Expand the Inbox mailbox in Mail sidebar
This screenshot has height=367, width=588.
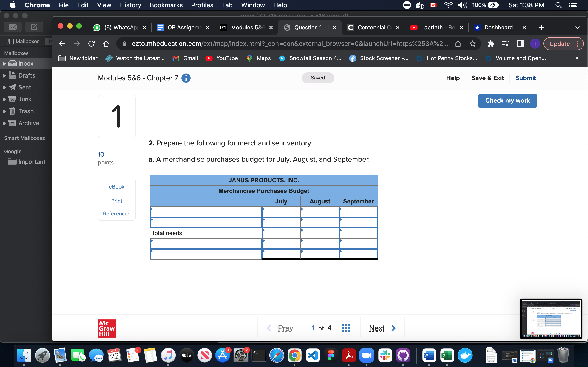pos(4,63)
